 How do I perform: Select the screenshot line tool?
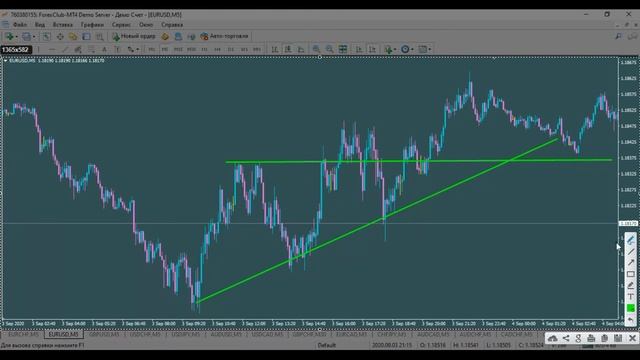631,251
